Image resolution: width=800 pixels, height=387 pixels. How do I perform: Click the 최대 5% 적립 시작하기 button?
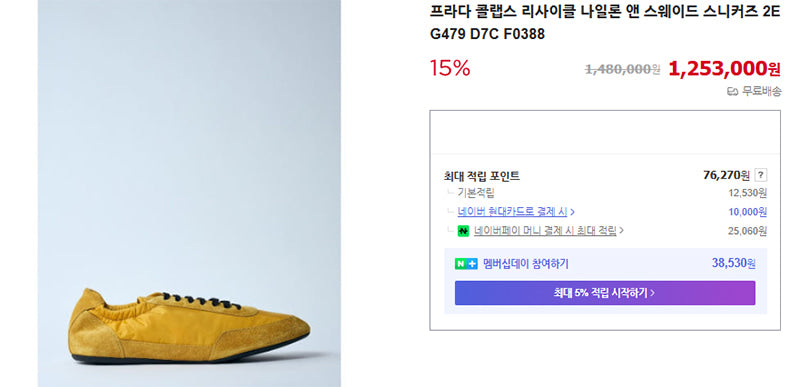(x=605, y=293)
